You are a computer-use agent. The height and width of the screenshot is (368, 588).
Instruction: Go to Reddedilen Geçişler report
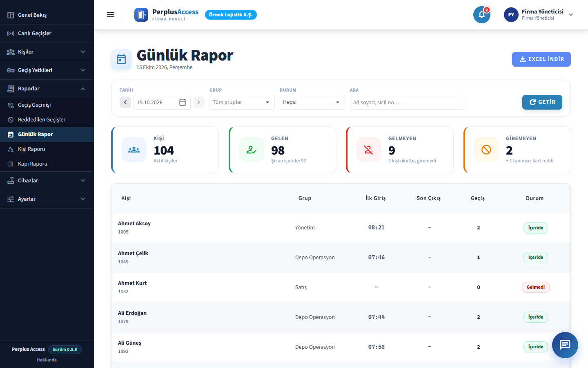click(x=47, y=120)
